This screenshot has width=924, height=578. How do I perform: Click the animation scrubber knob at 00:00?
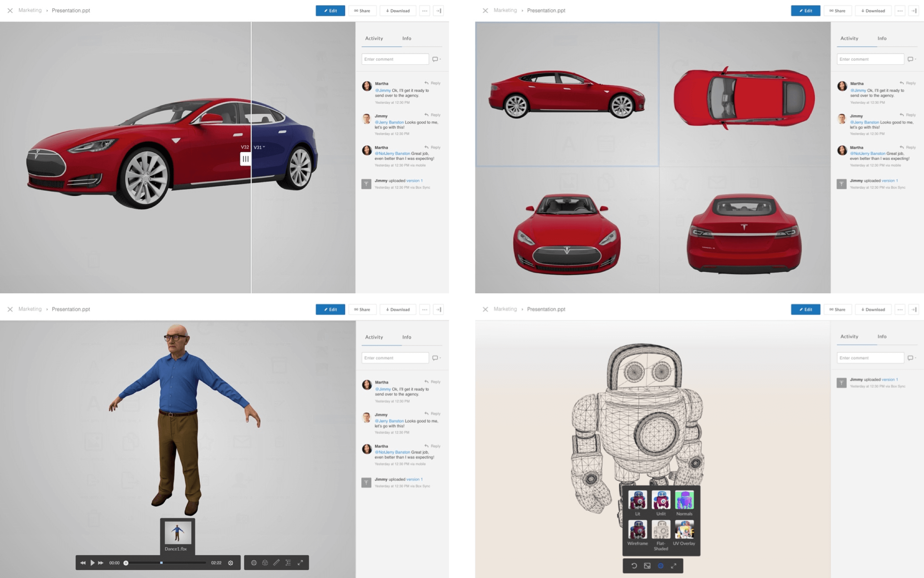tap(126, 563)
